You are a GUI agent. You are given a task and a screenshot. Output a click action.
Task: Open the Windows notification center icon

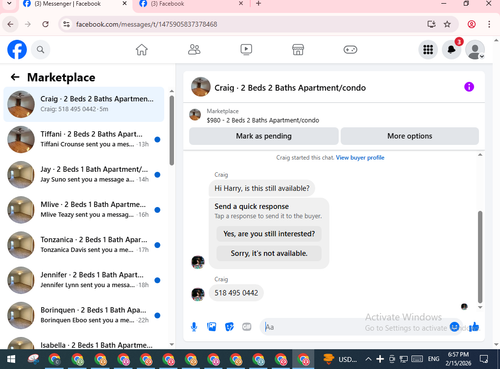484,359
